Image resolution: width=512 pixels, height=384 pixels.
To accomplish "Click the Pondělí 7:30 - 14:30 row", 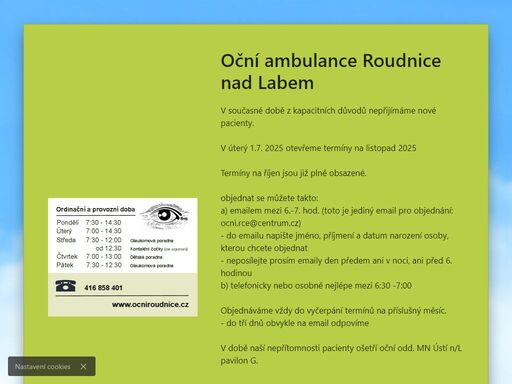I will [x=89, y=222].
